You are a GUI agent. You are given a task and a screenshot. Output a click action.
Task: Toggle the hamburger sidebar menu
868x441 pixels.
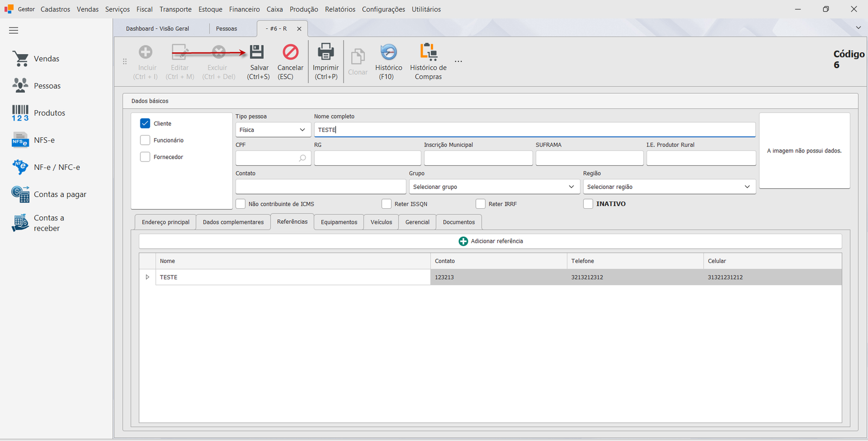pos(14,30)
